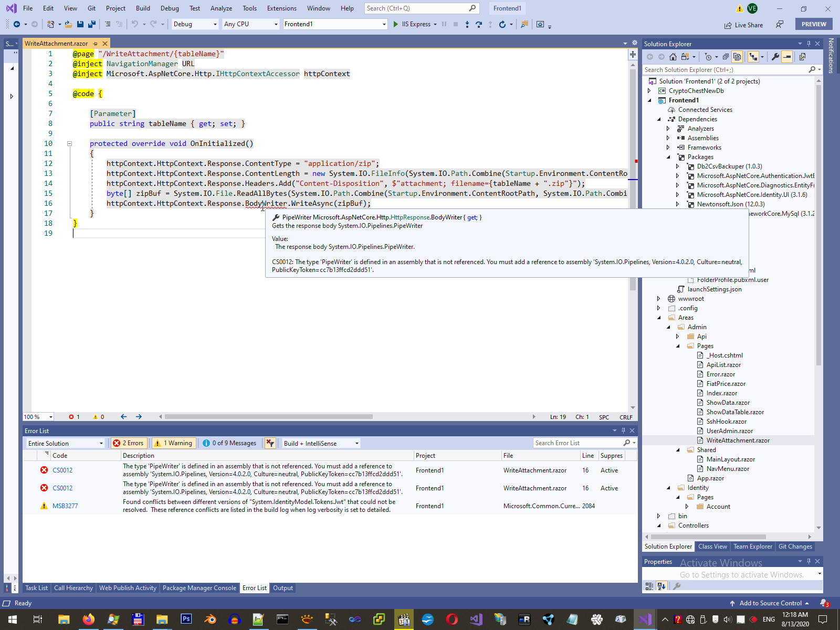Click the Solution Explorer Home icon
Image resolution: width=840 pixels, height=630 pixels.
pyautogui.click(x=673, y=57)
